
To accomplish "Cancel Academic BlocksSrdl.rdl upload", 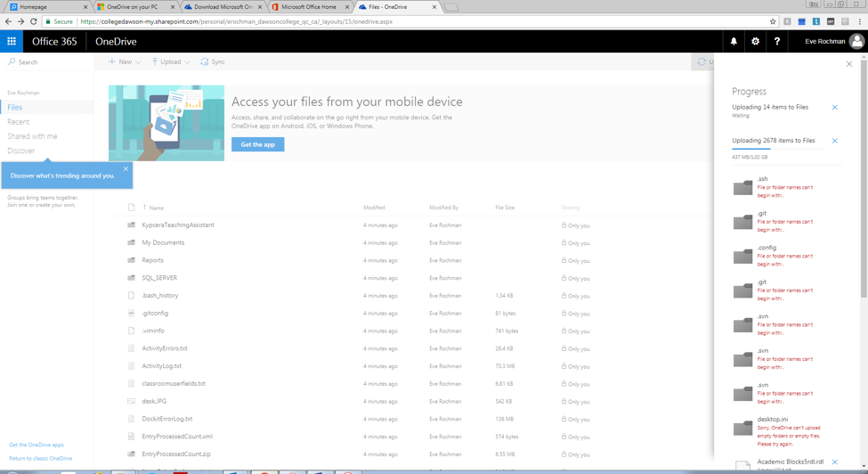I will (x=835, y=462).
